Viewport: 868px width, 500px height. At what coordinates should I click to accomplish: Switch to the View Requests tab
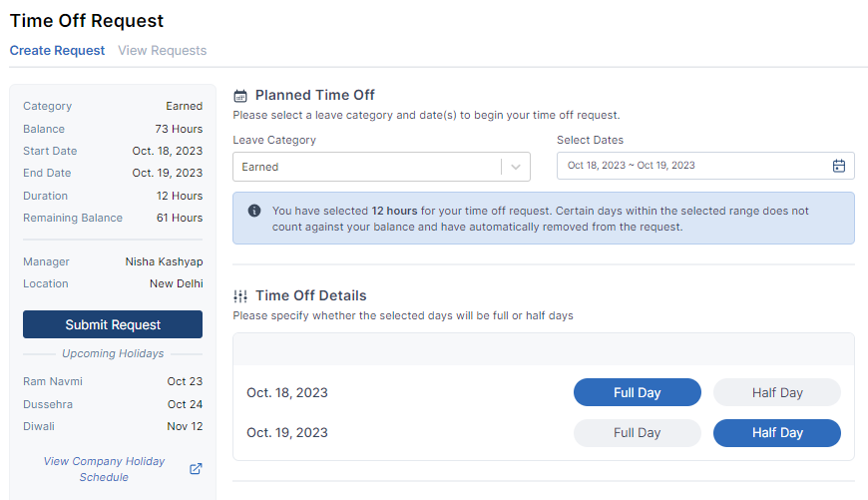(163, 50)
